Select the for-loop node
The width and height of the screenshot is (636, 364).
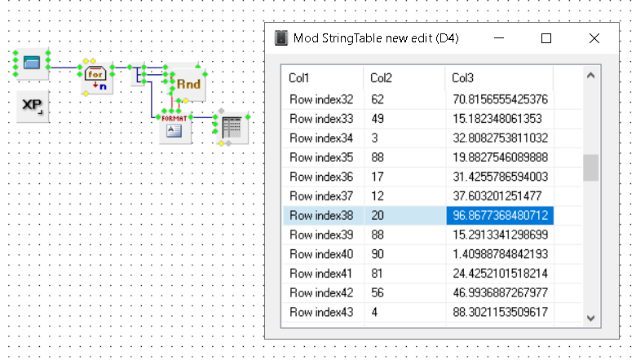coord(96,78)
